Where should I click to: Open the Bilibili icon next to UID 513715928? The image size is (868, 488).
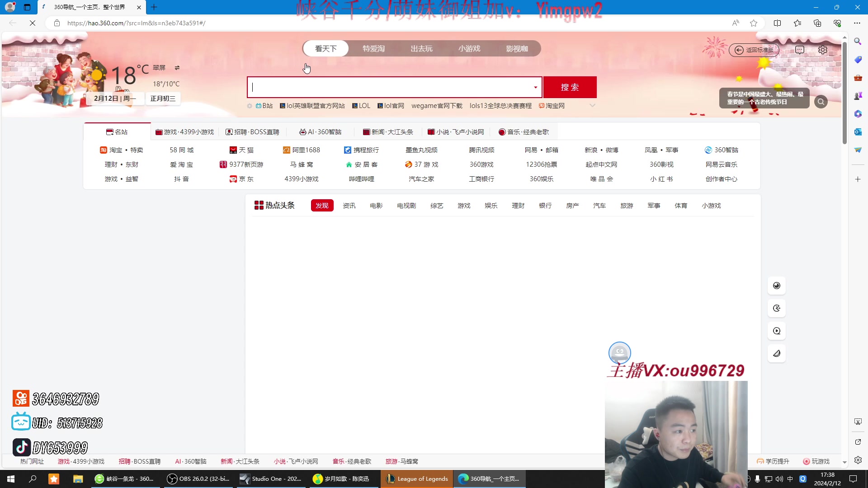tap(20, 421)
